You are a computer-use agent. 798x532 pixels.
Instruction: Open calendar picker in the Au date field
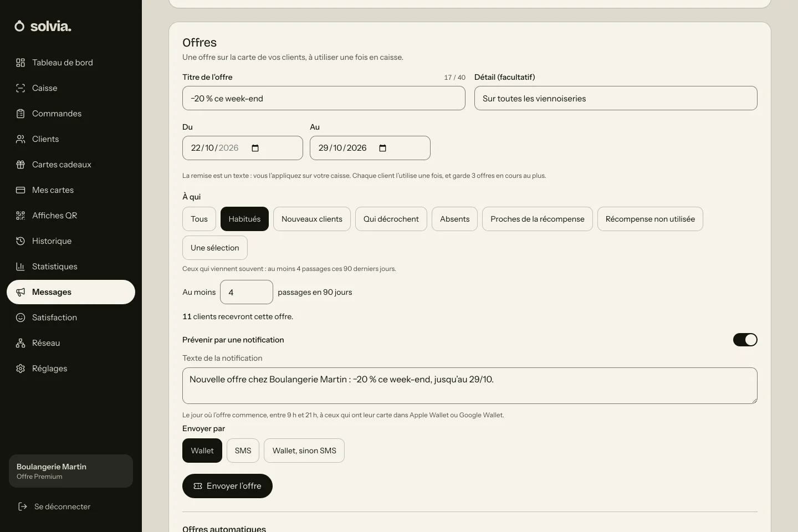click(383, 148)
